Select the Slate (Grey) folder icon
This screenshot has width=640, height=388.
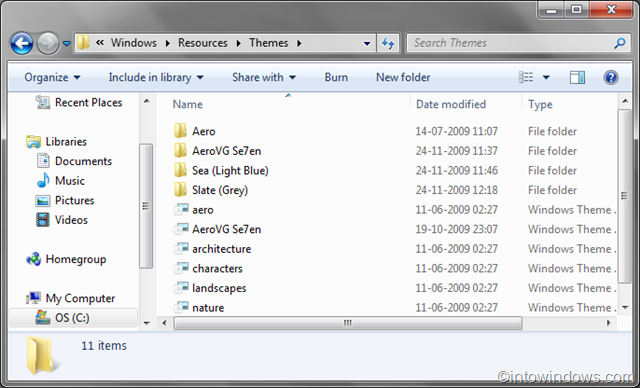point(180,190)
